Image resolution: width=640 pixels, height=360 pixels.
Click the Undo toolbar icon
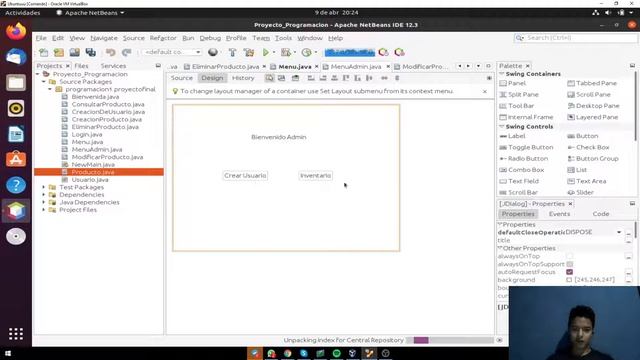(110, 52)
